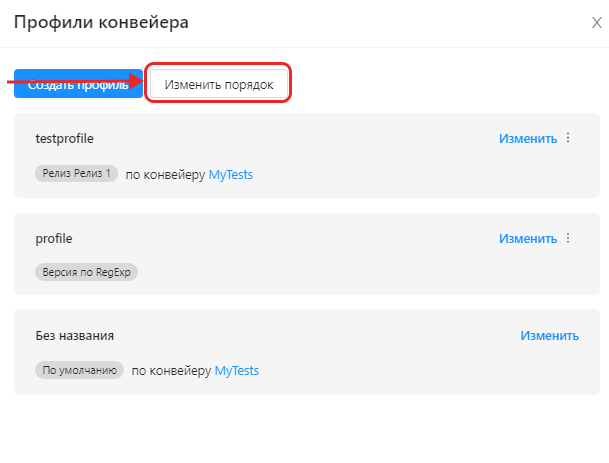Click Изменить link for testprofile
Viewport: 609px width, 463px height.
point(528,139)
